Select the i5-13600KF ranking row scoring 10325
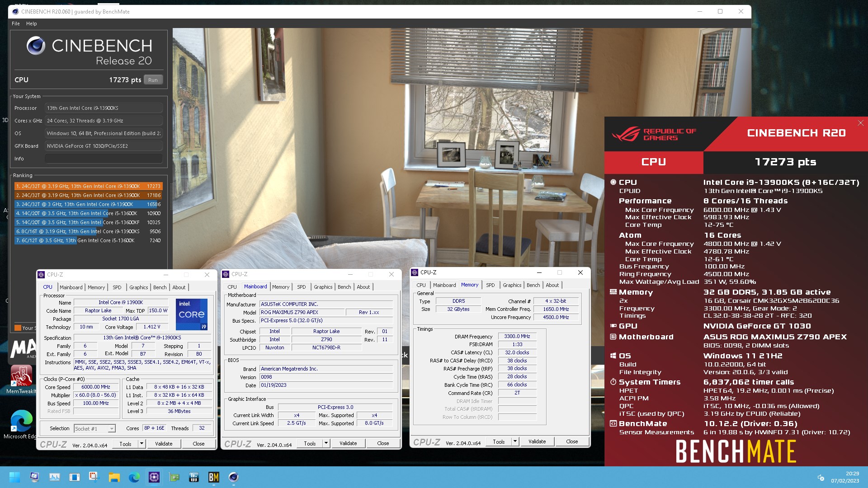868x488 pixels. click(x=88, y=222)
